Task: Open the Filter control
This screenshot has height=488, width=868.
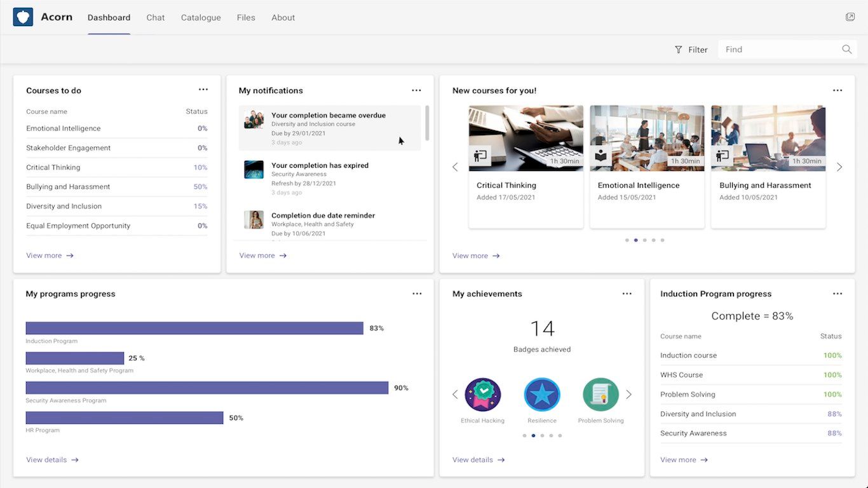Action: tap(691, 50)
